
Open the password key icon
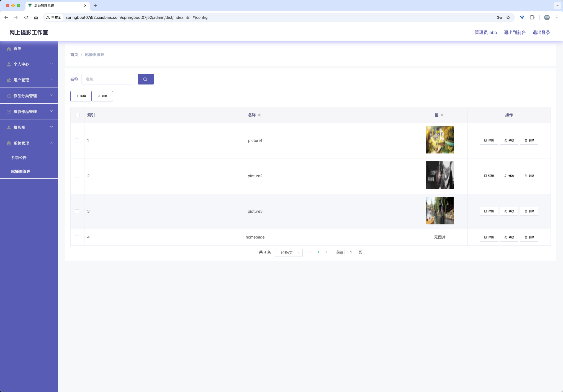499,17
